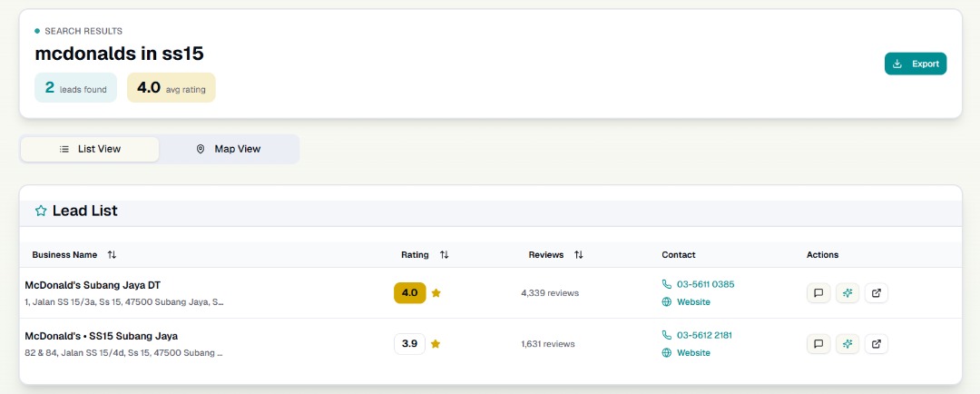980x394 pixels.
Task: Click the 1,631 reviews count
Action: (548, 344)
